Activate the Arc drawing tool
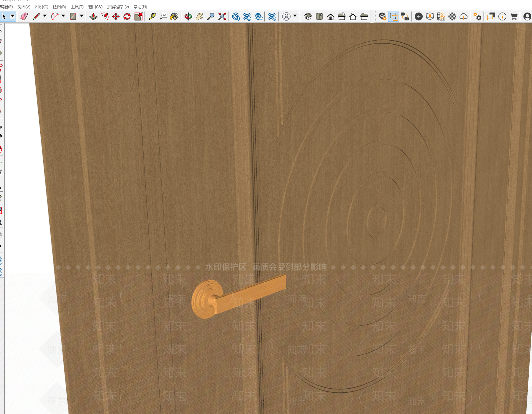 (55, 16)
